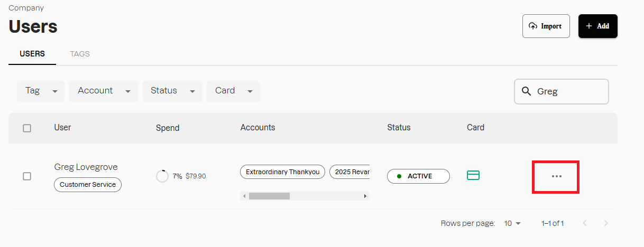
Task: Click the search field containing Greg
Action: coord(569,91)
